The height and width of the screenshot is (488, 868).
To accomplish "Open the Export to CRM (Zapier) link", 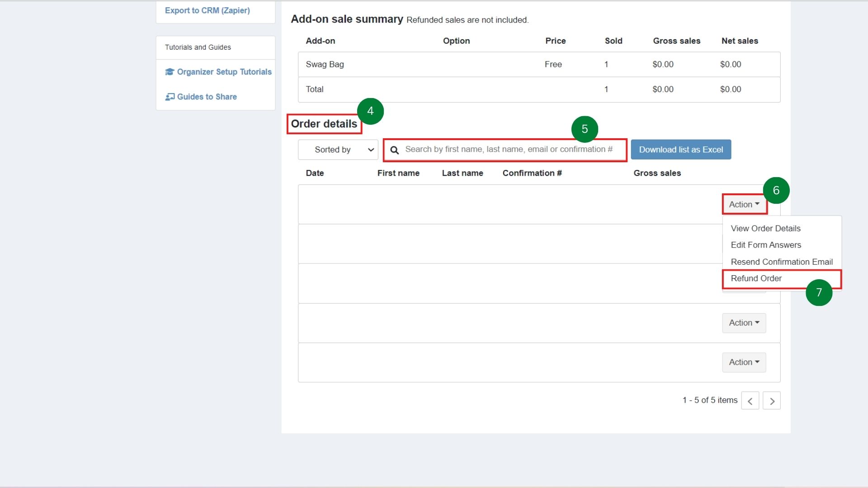I will [x=207, y=10].
